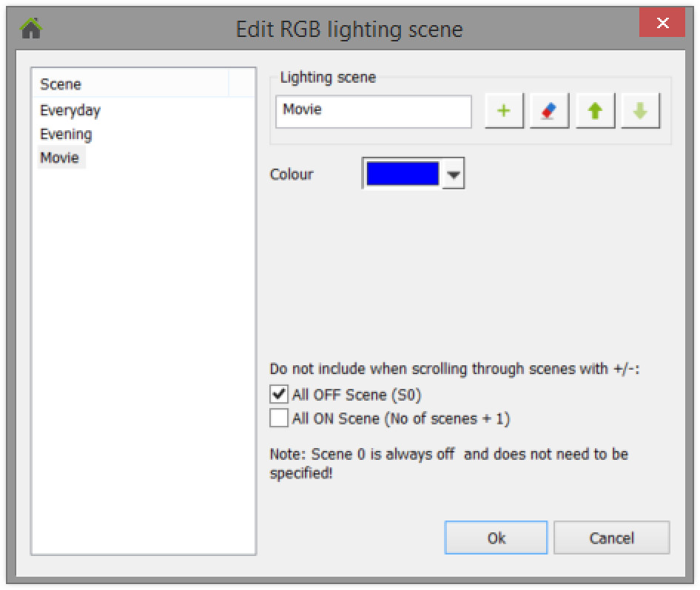Expand the Colour dropdown arrow

pyautogui.click(x=454, y=174)
